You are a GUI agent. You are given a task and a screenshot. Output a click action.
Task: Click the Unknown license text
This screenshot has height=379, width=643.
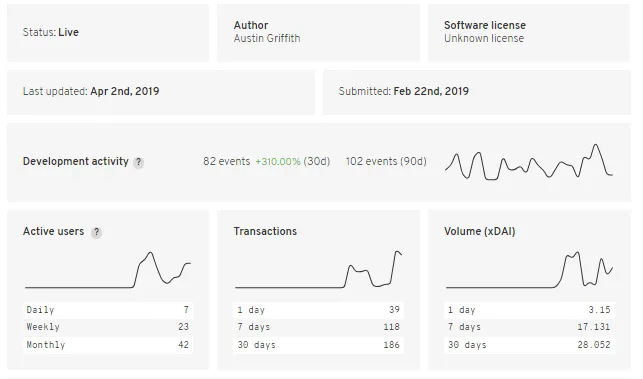[484, 38]
